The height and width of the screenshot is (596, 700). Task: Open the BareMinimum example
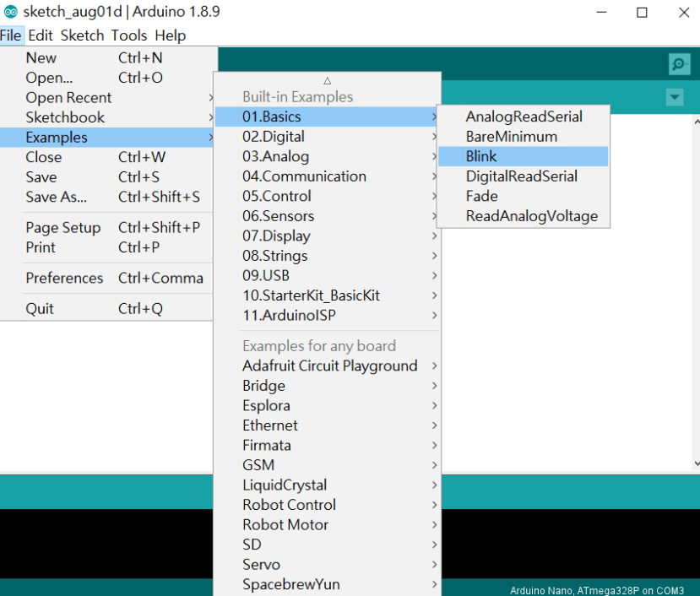tap(524, 137)
